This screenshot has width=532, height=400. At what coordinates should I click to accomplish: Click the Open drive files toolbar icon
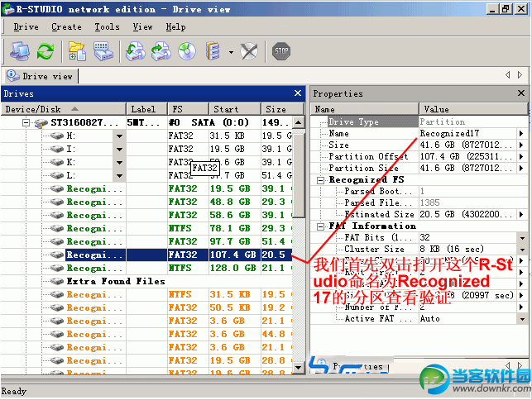[x=77, y=51]
